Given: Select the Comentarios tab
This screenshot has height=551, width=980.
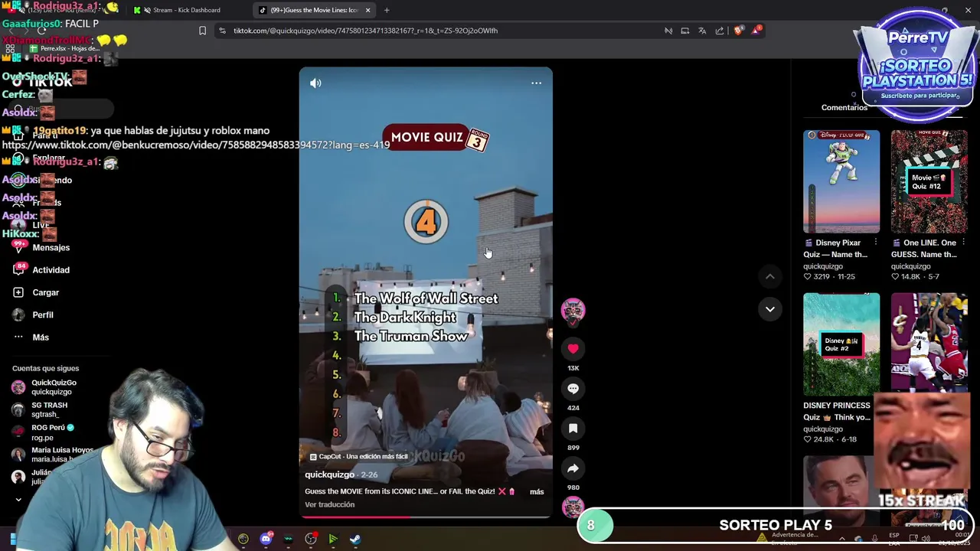Looking at the screenshot, I should point(844,108).
